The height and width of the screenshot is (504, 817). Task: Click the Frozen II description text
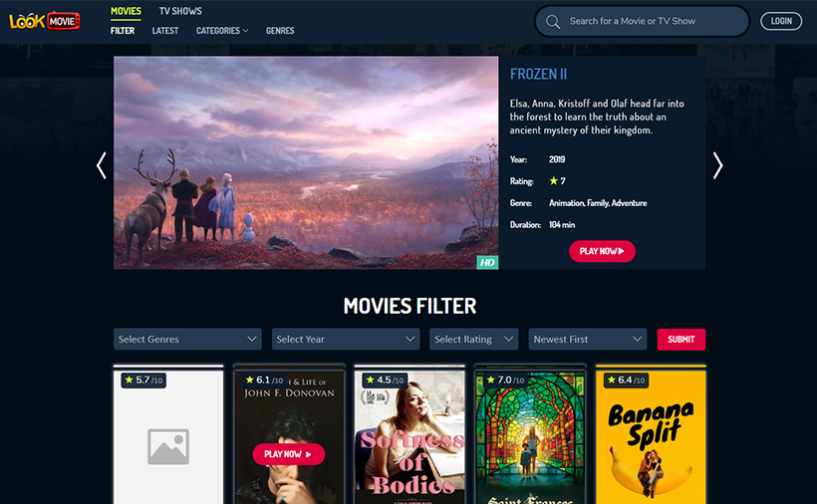(x=597, y=117)
